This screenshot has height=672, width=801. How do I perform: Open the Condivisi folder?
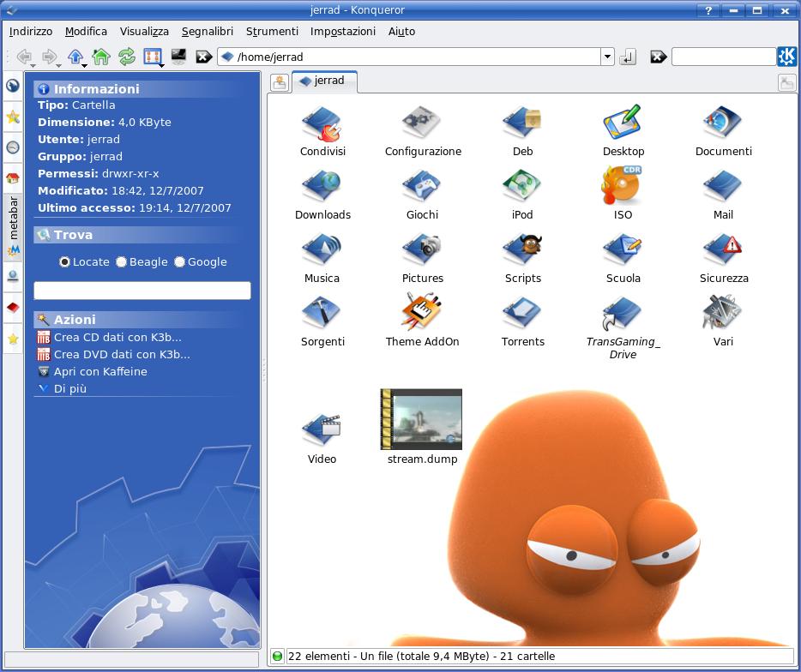pos(322,132)
